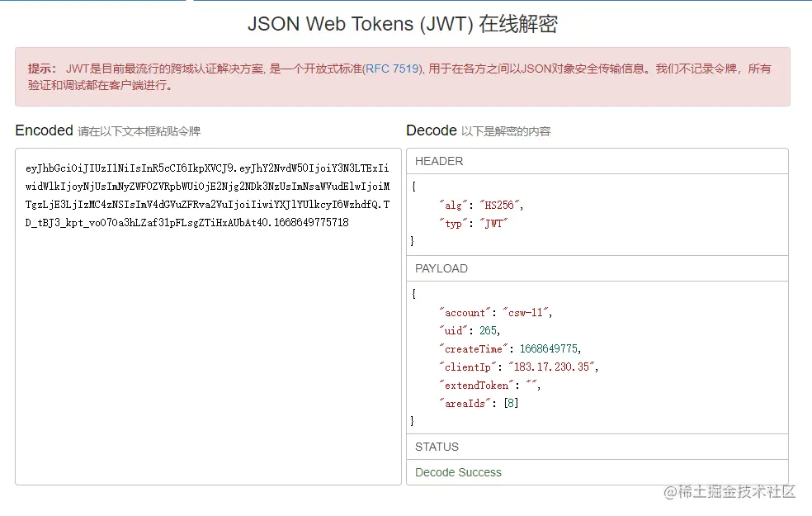Viewport: 812px width, 516px height.
Task: Click the hint text '以下是解密的内容'
Action: coord(505,131)
